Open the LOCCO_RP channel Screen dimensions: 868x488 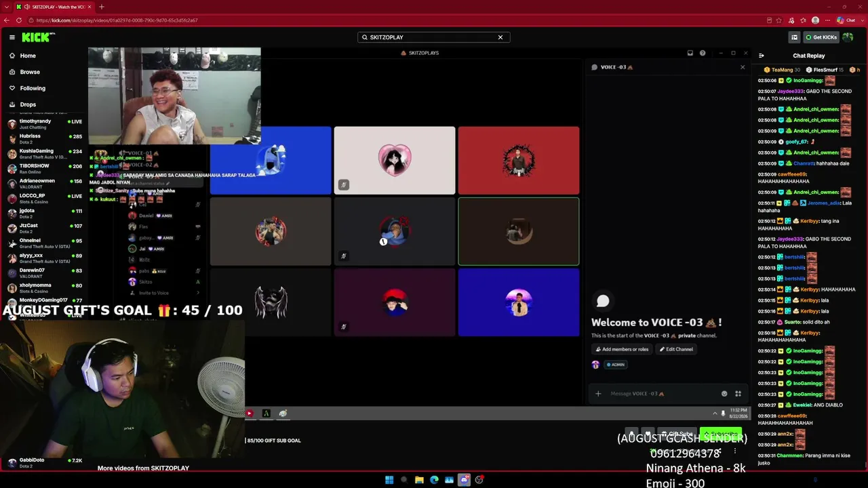[x=43, y=199]
